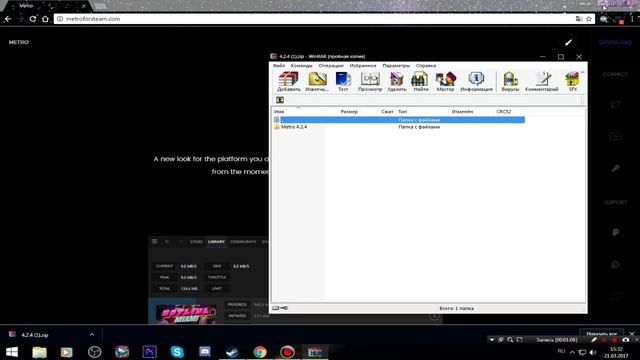640x360 pixels.
Task: Click the Chrome back arrow
Action: coord(8,19)
